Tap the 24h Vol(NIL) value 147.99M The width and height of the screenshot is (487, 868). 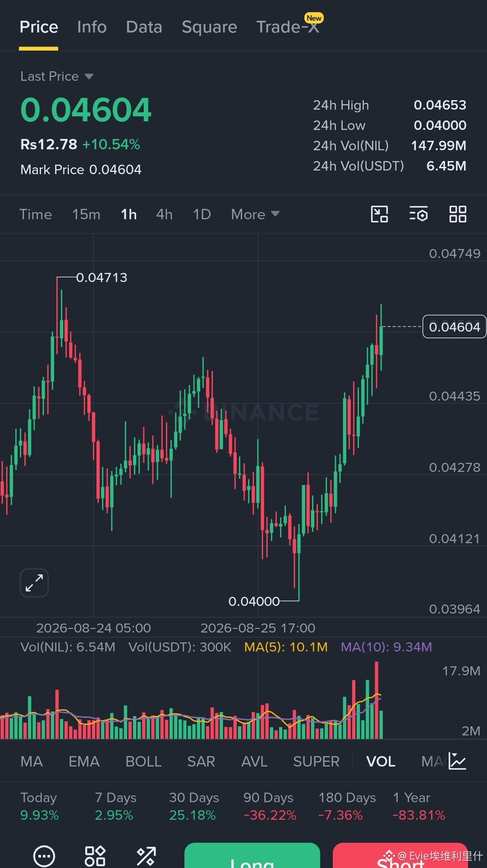coord(439,146)
